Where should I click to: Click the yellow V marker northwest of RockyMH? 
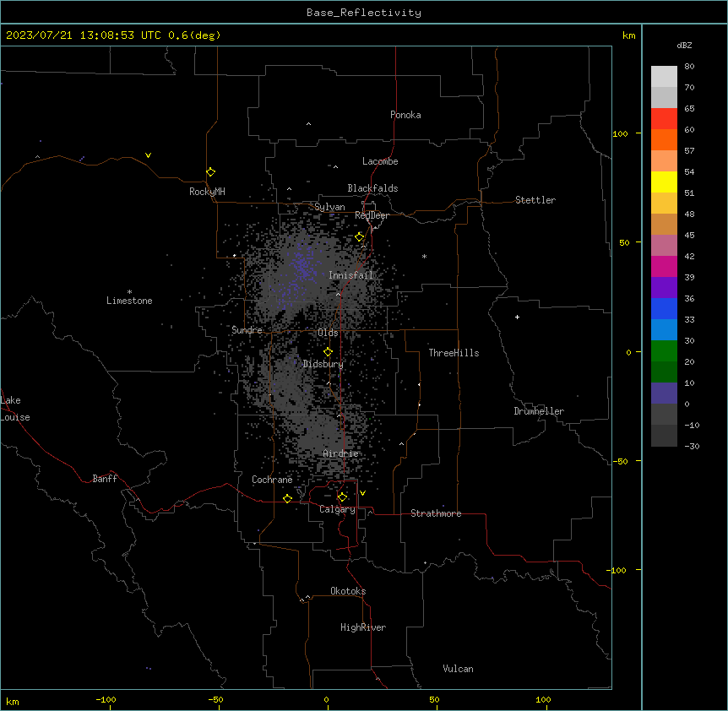coord(148,155)
